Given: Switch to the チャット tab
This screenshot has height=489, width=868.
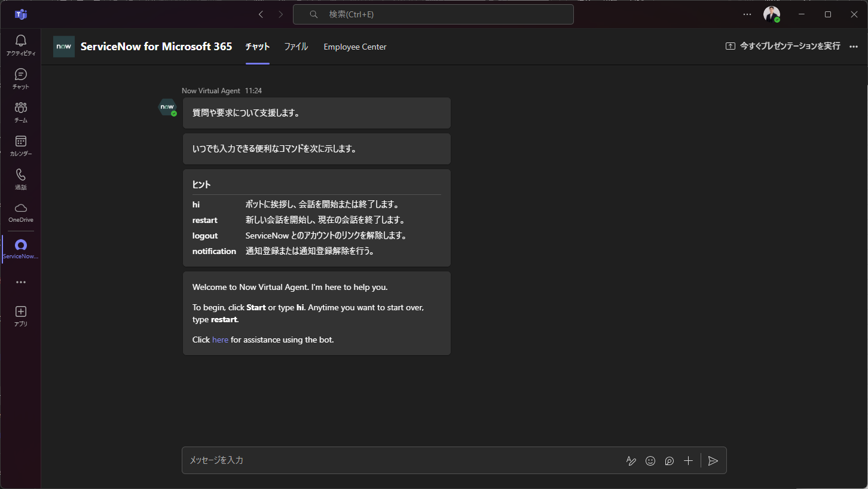Looking at the screenshot, I should 258,47.
